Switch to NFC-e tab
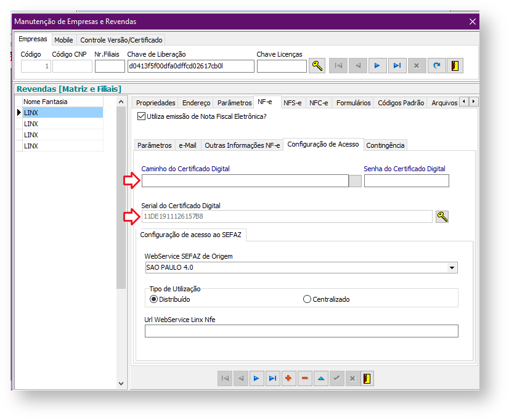The height and width of the screenshot is (420, 509). pyautogui.click(x=319, y=103)
